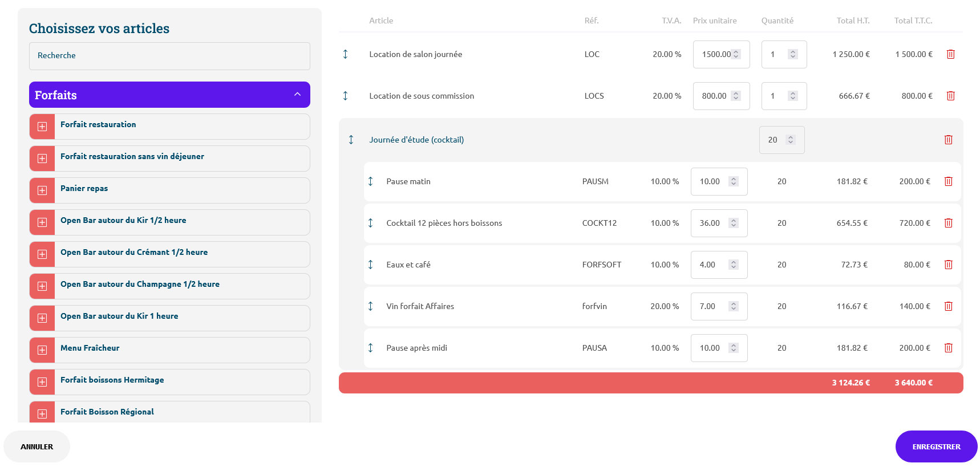Choose Forfait boissons Hermitage from the list
Screen dimensions: 980x467
112,380
